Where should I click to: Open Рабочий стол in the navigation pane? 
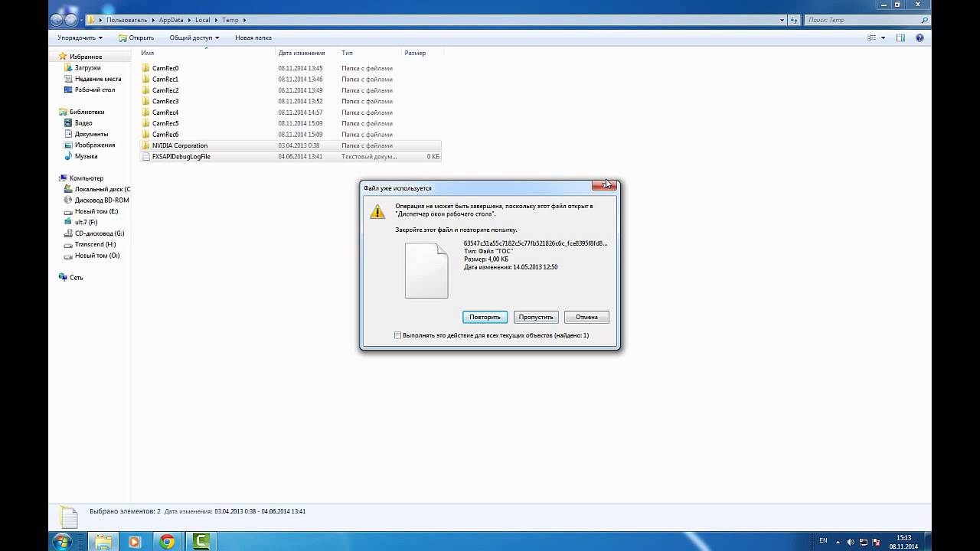tap(95, 90)
